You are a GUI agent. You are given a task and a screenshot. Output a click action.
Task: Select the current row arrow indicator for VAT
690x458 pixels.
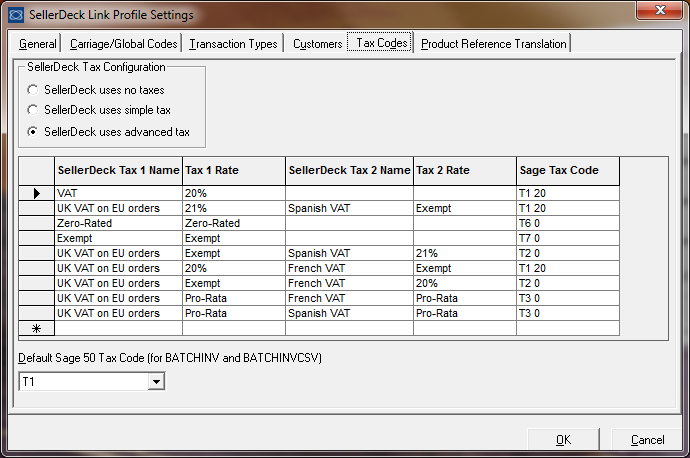click(37, 193)
